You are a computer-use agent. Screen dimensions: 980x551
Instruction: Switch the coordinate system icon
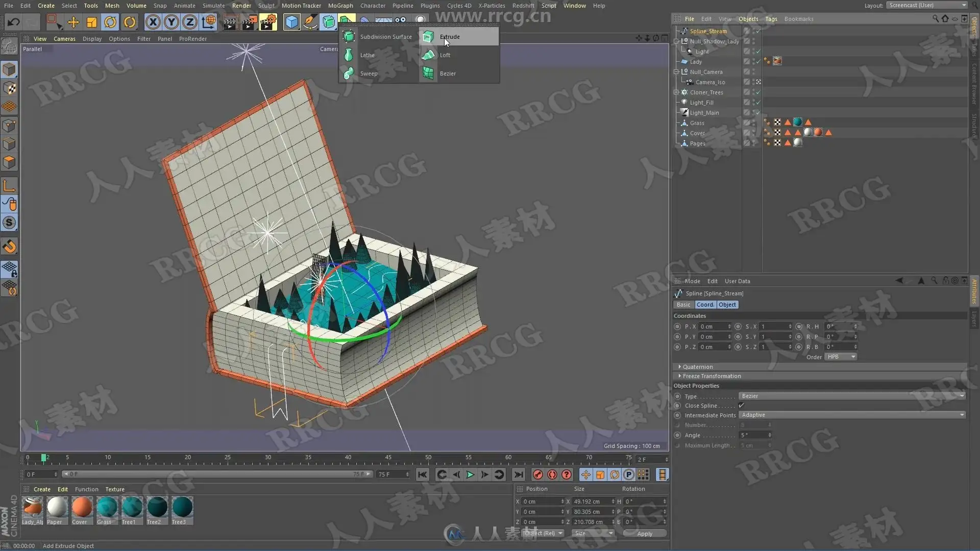[x=209, y=22]
